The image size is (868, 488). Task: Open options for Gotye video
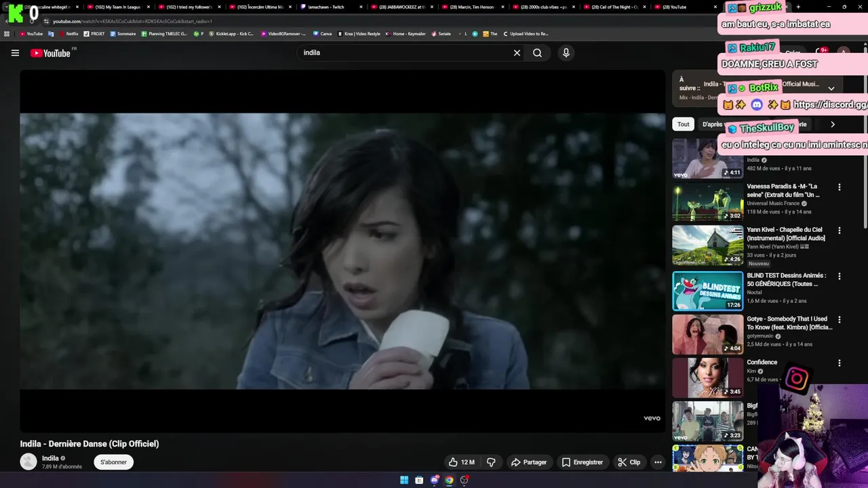[x=839, y=319]
